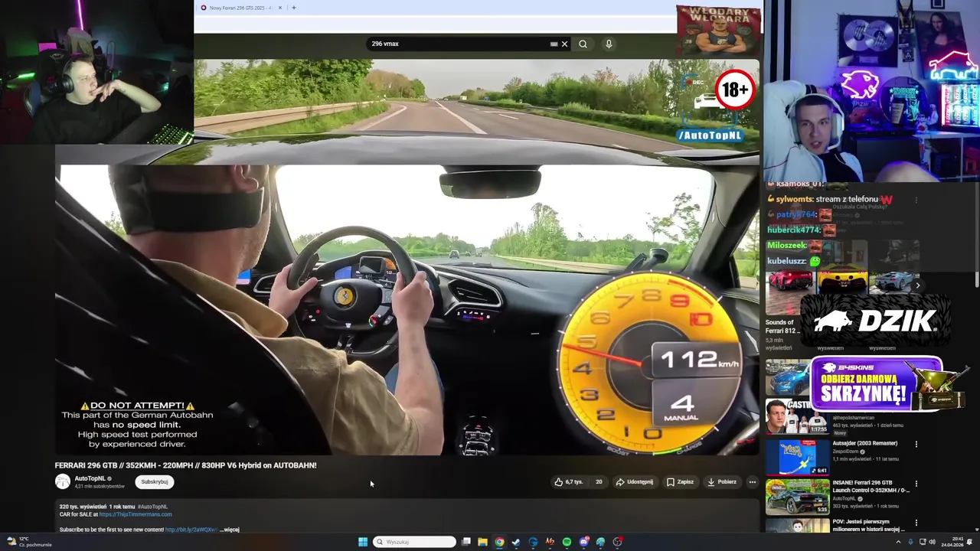The height and width of the screenshot is (551, 980).
Task: Open 'Autsajder (2003 Remaster)' video thumbnail
Action: point(798,457)
